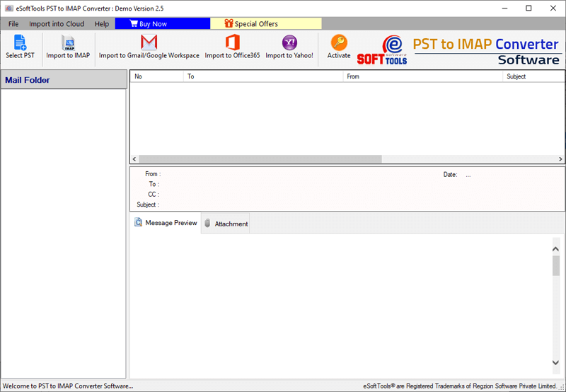Click the preview pane scroll down arrow
566x392 pixels.
pos(556,362)
